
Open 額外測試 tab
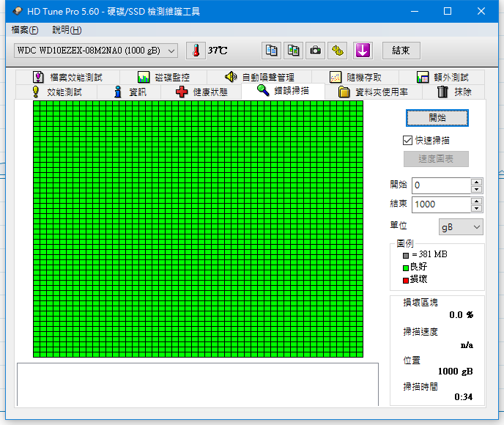(442, 77)
